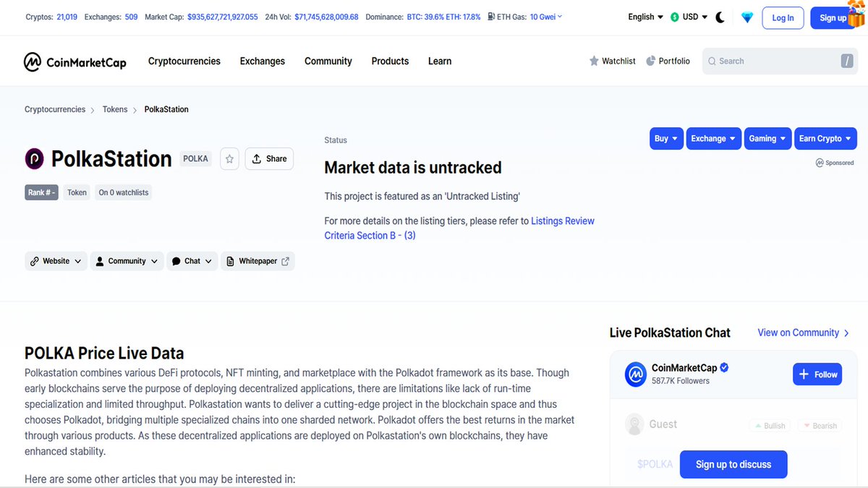Select the Bullish sentiment toggle

tap(769, 426)
